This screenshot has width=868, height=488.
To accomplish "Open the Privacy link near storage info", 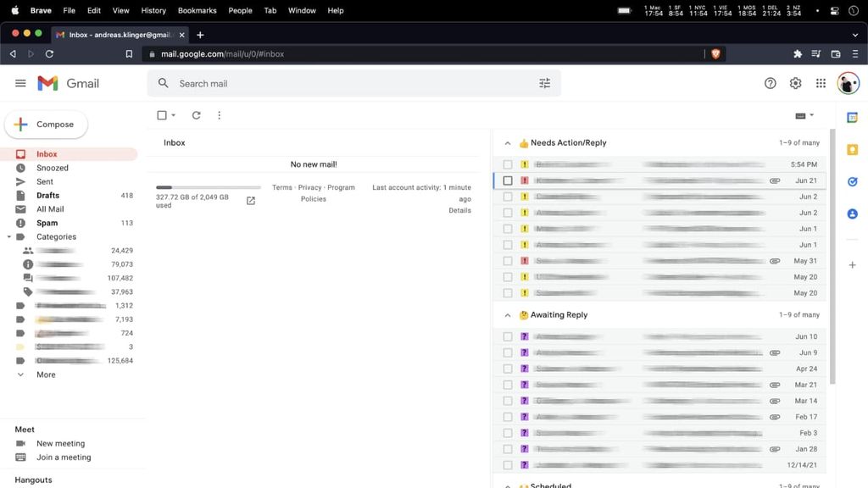I will coord(312,187).
